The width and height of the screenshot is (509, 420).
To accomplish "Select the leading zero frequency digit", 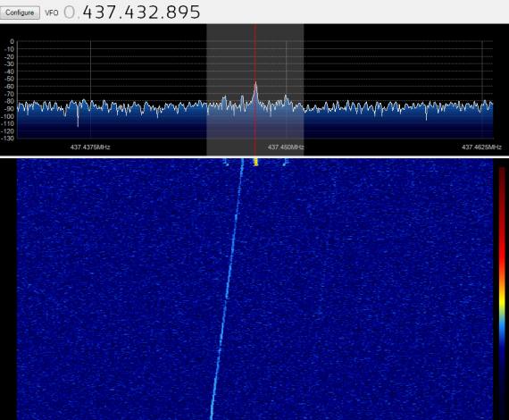I will [x=69, y=13].
